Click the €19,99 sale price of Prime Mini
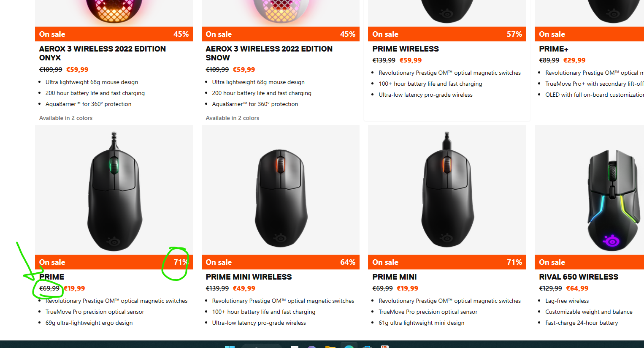644x348 pixels. [407, 288]
